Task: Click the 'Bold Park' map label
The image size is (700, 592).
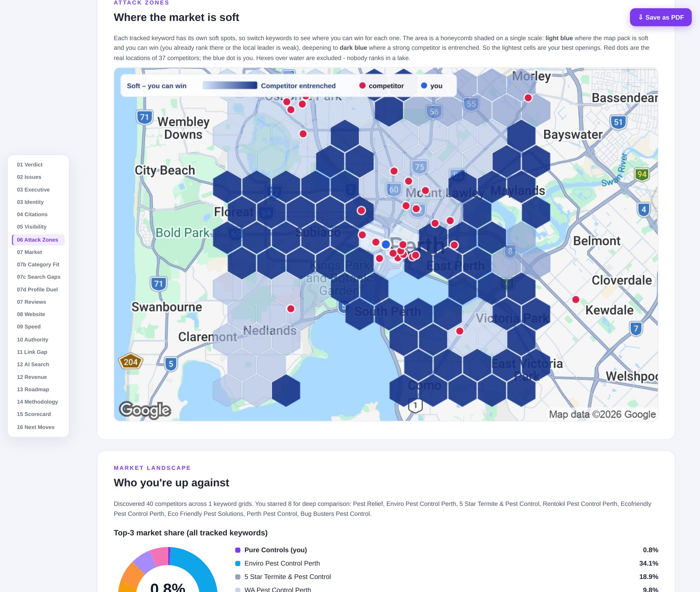Action: tap(183, 233)
